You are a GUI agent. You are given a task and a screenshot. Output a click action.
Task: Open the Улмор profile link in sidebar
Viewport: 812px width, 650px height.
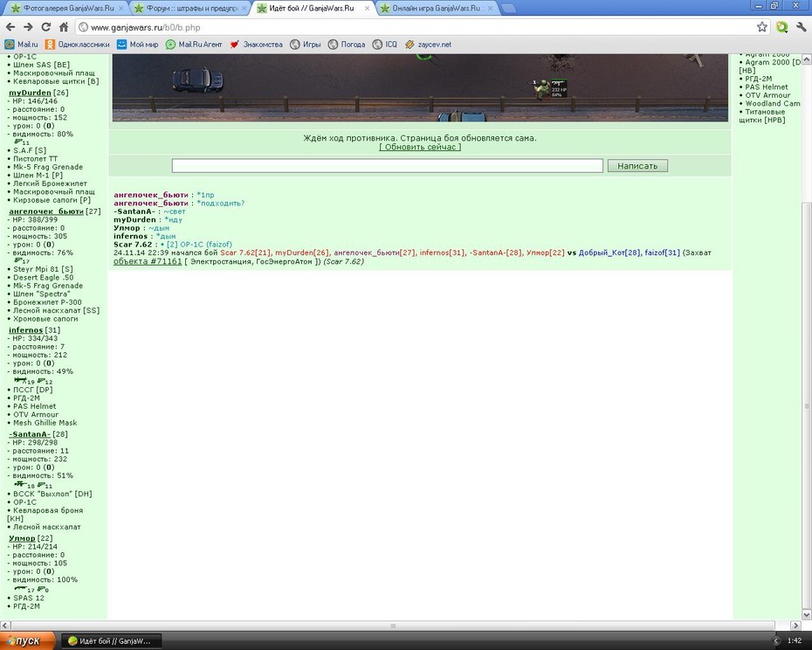tap(22, 538)
